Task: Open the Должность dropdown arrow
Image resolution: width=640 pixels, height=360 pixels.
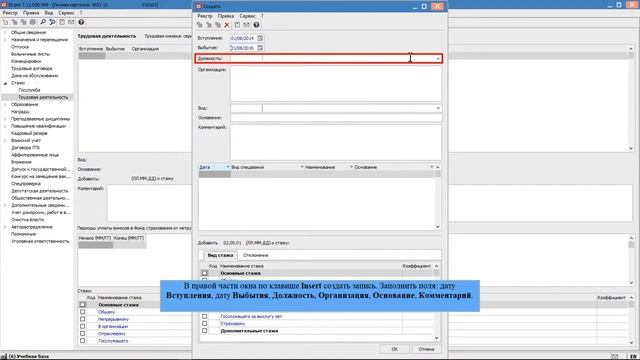Action: (x=438, y=58)
